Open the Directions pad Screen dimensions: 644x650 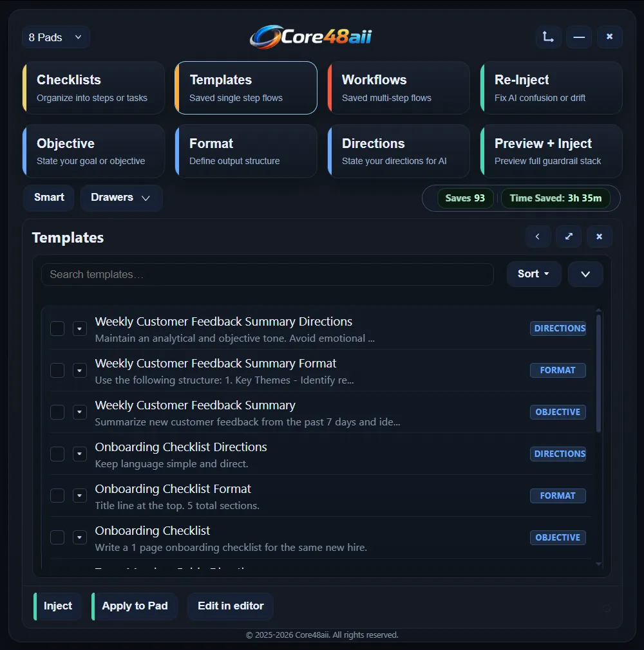click(x=399, y=151)
